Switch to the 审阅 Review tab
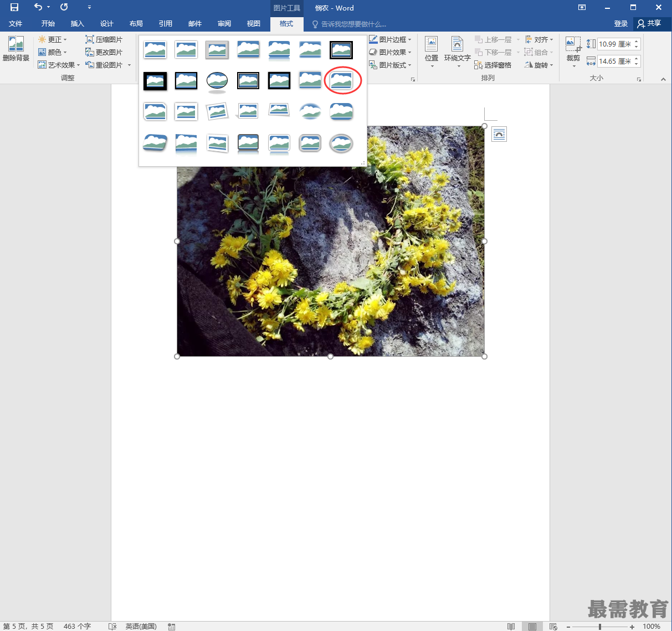The height and width of the screenshot is (631, 672). point(224,23)
